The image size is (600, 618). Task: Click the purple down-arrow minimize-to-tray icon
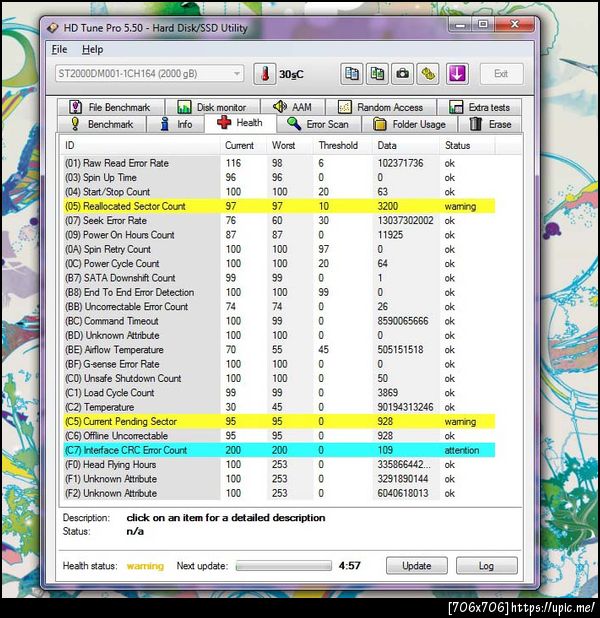tap(457, 74)
